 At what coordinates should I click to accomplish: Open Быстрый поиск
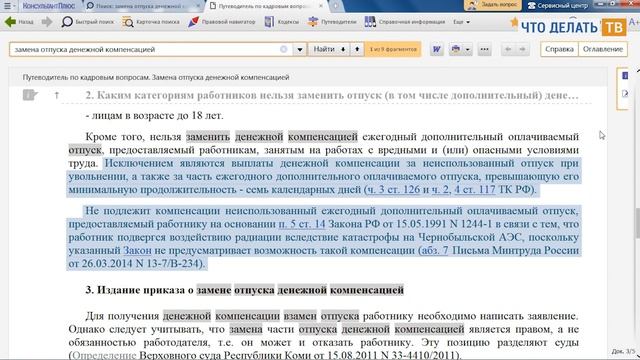coord(88,22)
